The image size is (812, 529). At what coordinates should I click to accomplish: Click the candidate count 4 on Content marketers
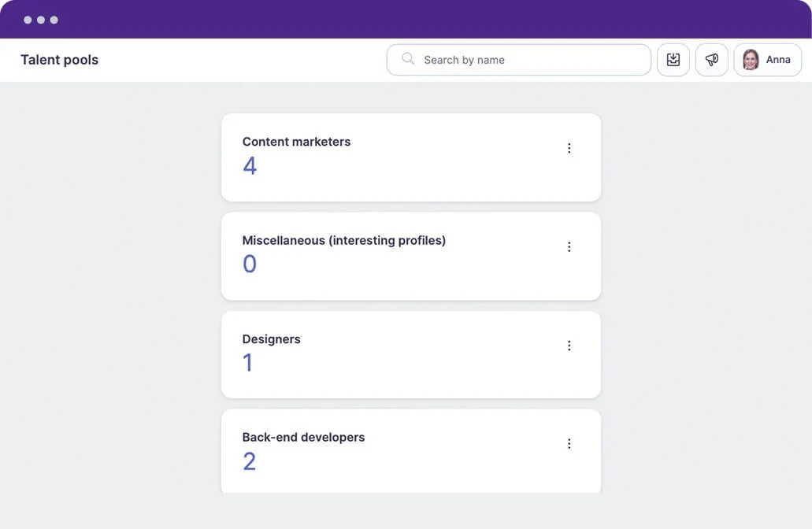(x=250, y=166)
